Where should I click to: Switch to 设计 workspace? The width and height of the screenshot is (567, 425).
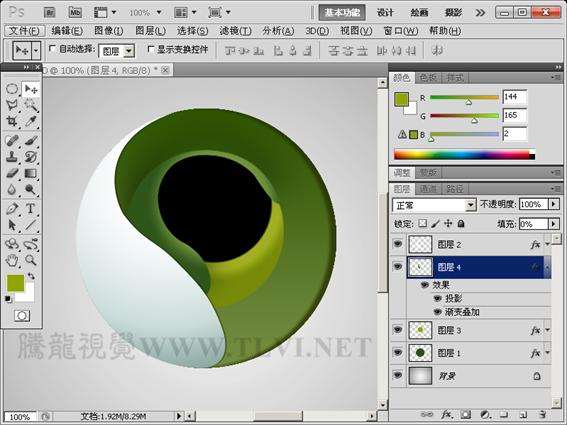coord(385,13)
